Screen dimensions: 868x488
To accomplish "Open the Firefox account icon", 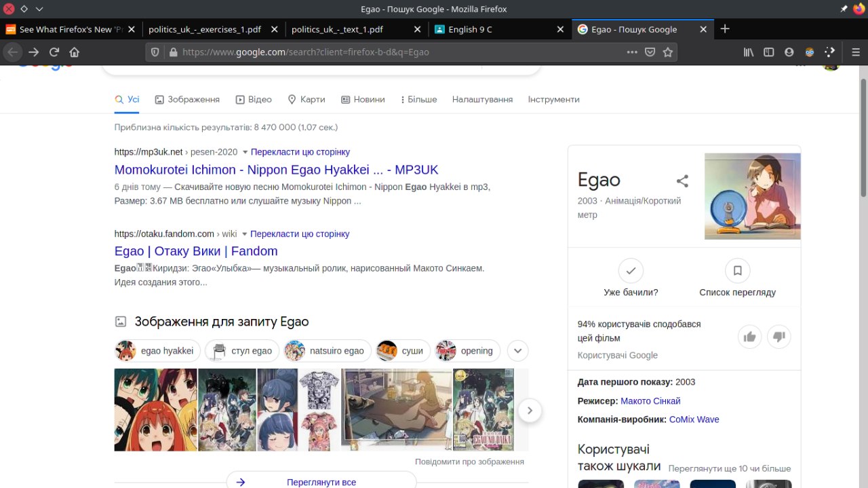I will click(x=789, y=52).
